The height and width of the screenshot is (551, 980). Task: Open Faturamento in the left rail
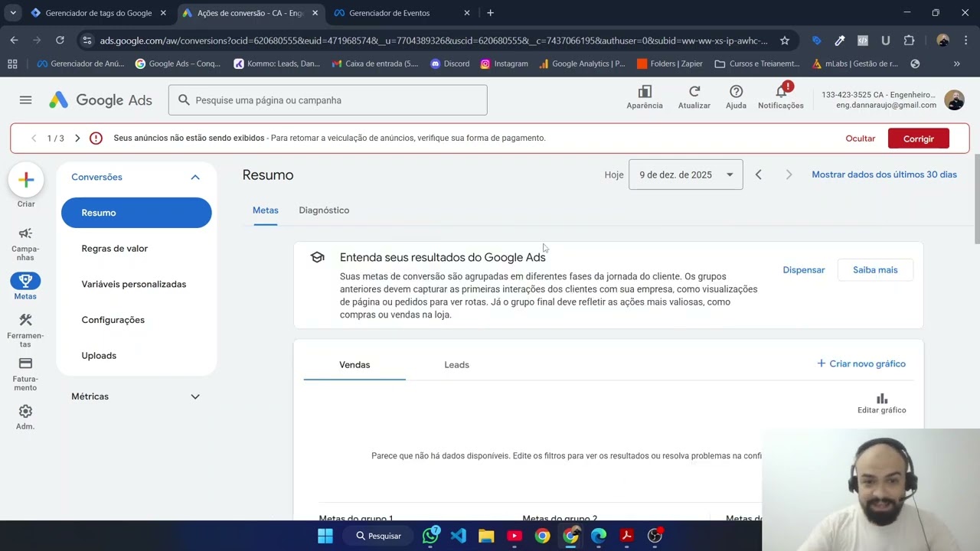25,373
